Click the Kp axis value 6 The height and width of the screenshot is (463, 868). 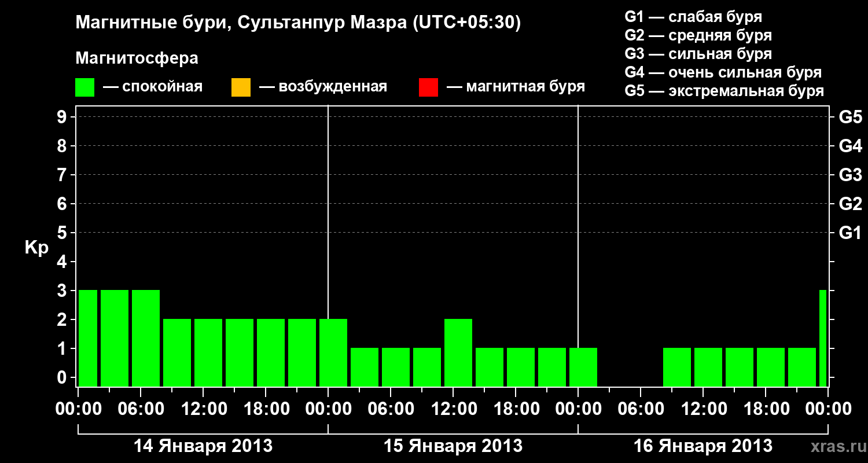63,204
